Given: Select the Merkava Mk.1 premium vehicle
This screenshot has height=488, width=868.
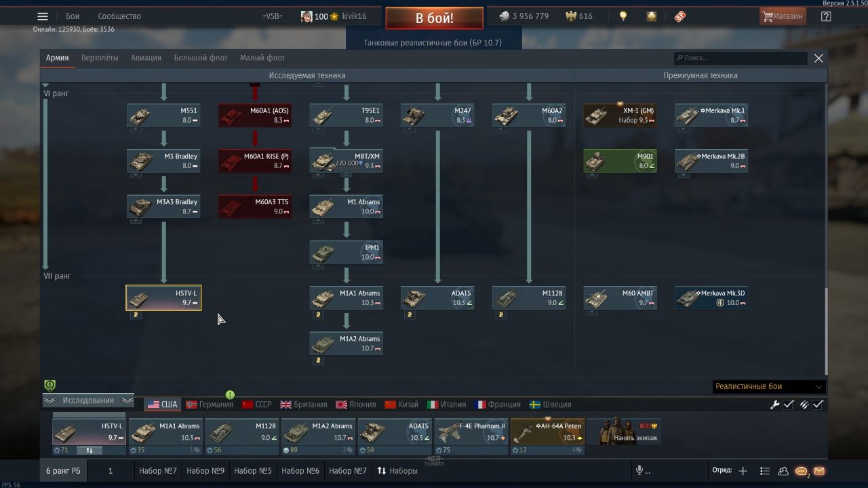Looking at the screenshot, I should [x=711, y=115].
